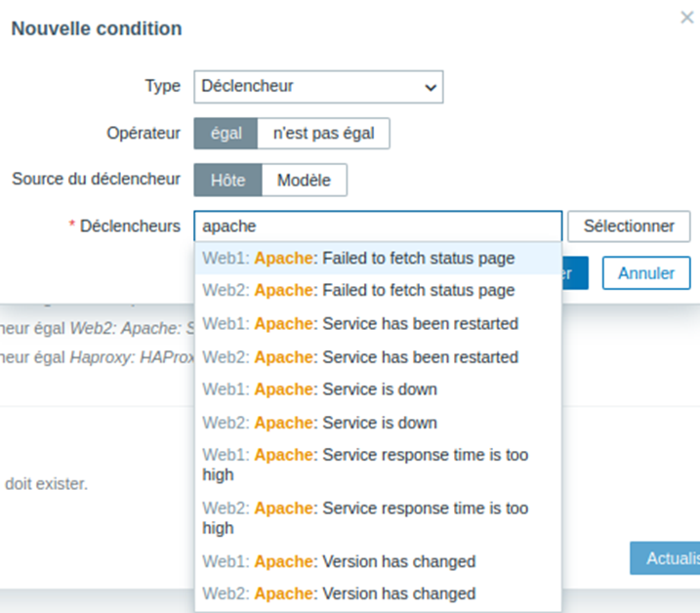Click the Déclencheurs search field

378,226
